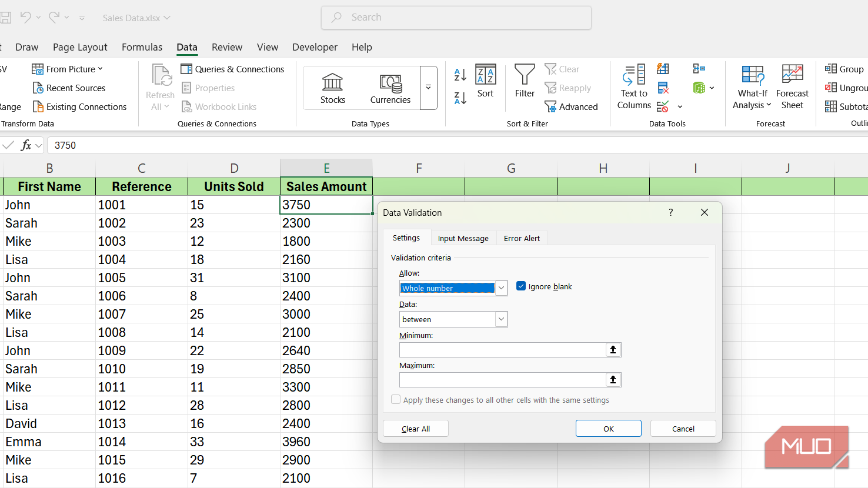Image resolution: width=868 pixels, height=488 pixels.
Task: Click the Flash Fill icon
Action: pos(663,69)
